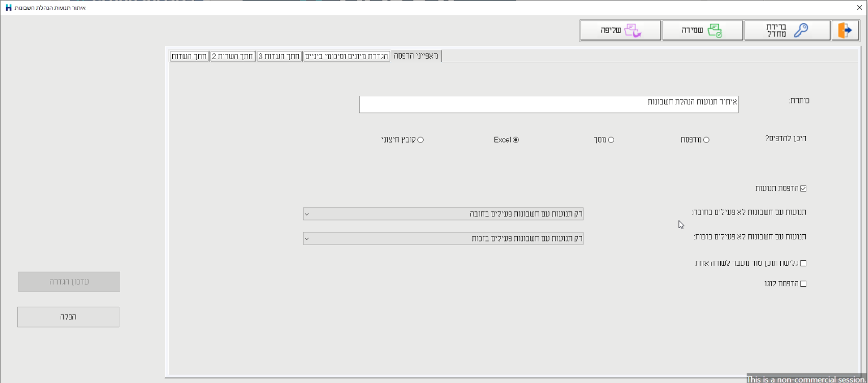Select the מדפסת (printer) radio button
The width and height of the screenshot is (868, 383).
click(706, 140)
